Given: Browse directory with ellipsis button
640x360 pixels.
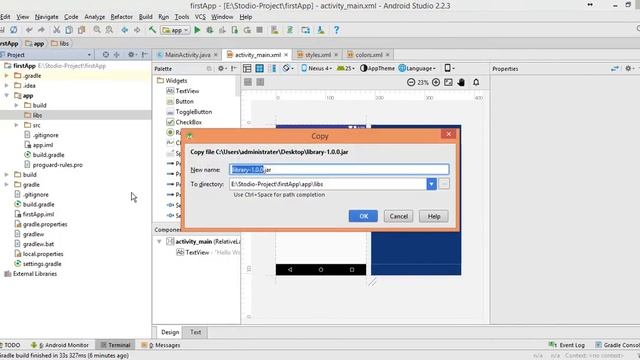Looking at the screenshot, I should 444,184.
